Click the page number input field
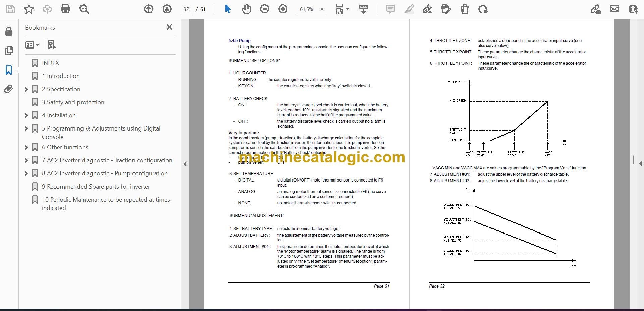 coord(186,9)
